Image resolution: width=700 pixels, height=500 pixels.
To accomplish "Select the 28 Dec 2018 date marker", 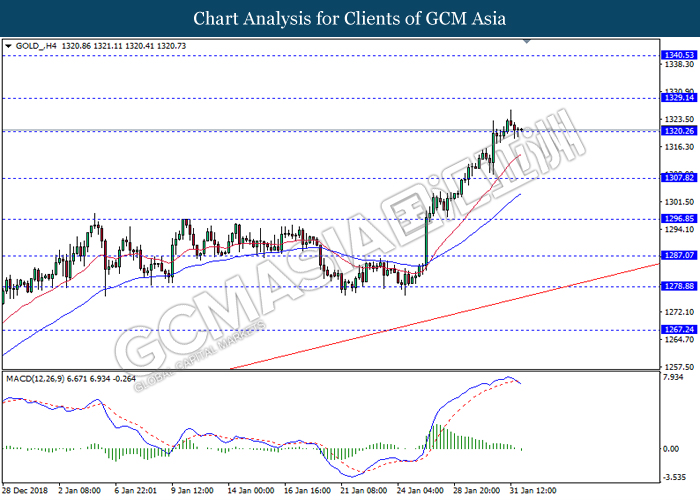I will click(x=24, y=491).
